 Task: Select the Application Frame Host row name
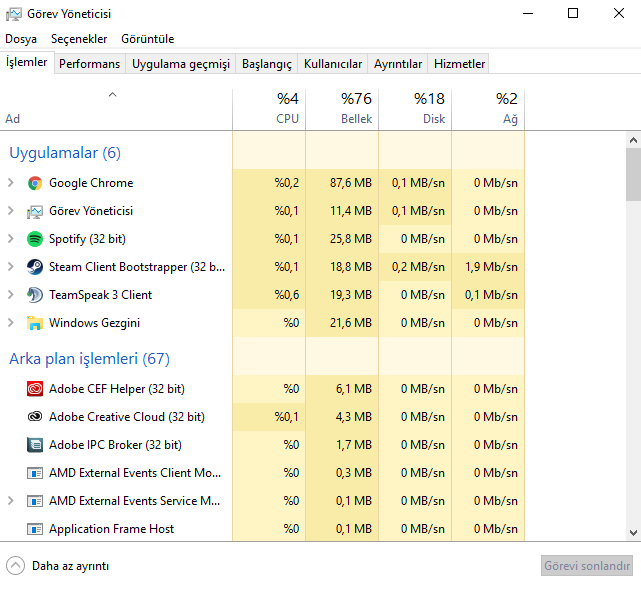pos(112,529)
